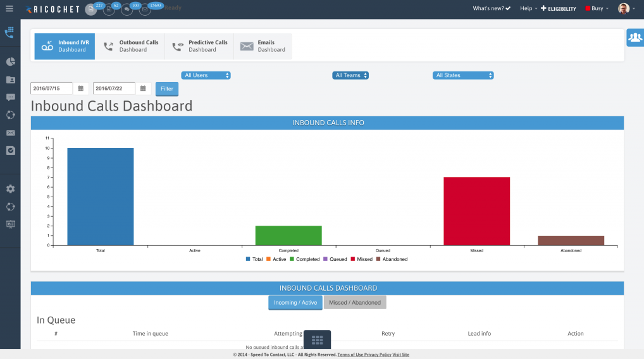Toggle the Total legend series
This screenshot has height=359, width=644.
pos(254,259)
